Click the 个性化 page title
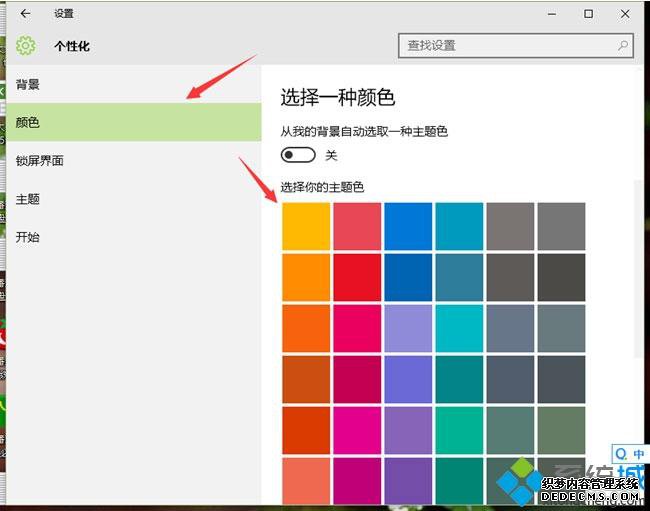Viewport: 650px width, 511px height. click(x=72, y=46)
